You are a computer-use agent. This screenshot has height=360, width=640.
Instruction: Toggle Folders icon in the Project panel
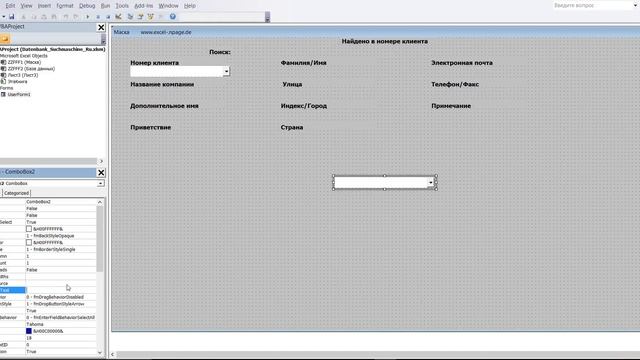[5, 39]
